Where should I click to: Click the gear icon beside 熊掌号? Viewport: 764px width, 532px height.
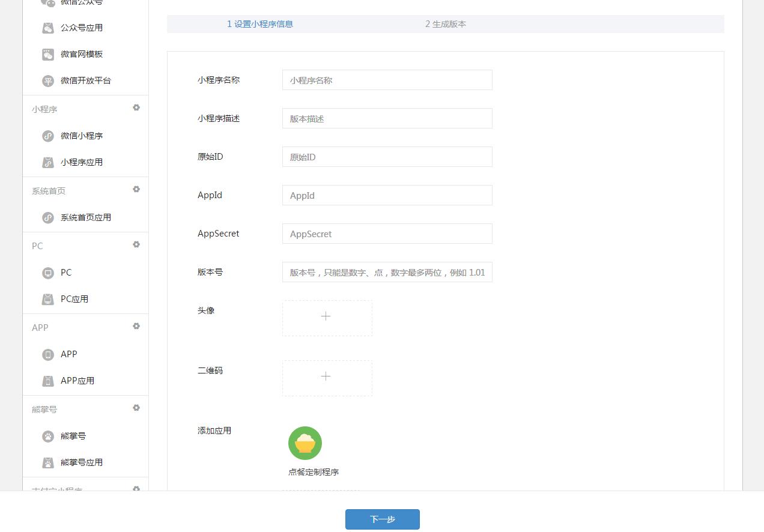tap(136, 408)
